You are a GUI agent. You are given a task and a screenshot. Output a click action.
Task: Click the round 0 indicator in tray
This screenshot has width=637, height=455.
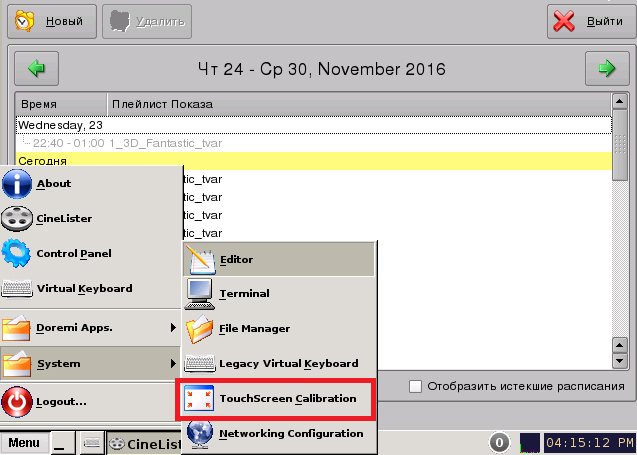[499, 443]
